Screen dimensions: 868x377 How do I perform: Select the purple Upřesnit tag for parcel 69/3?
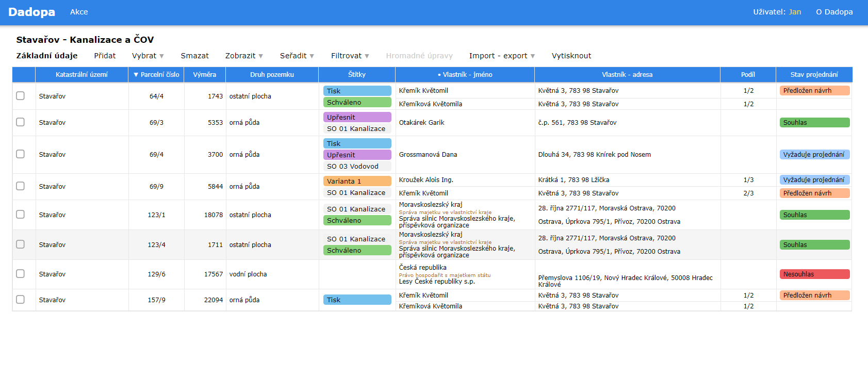[357, 118]
